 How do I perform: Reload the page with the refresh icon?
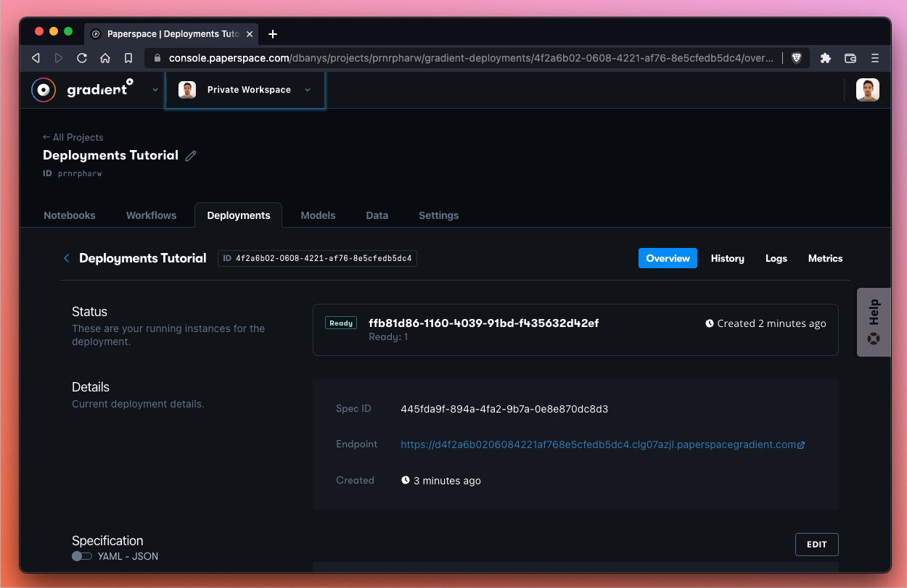[x=82, y=58]
